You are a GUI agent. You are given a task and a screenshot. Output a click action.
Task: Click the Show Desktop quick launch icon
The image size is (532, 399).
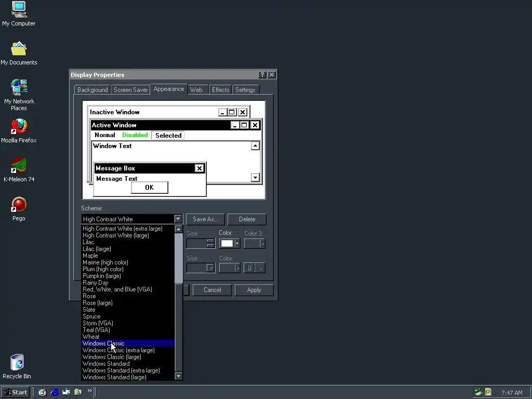pos(43,392)
